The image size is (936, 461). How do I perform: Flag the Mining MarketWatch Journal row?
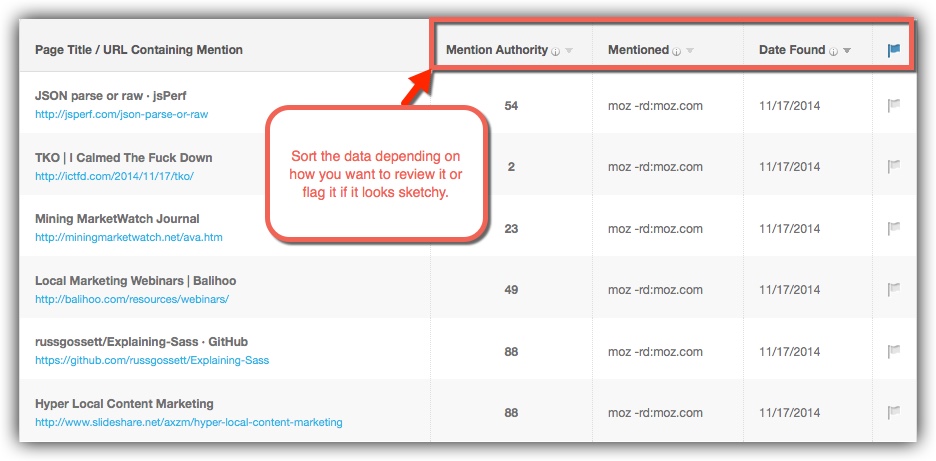(x=894, y=228)
